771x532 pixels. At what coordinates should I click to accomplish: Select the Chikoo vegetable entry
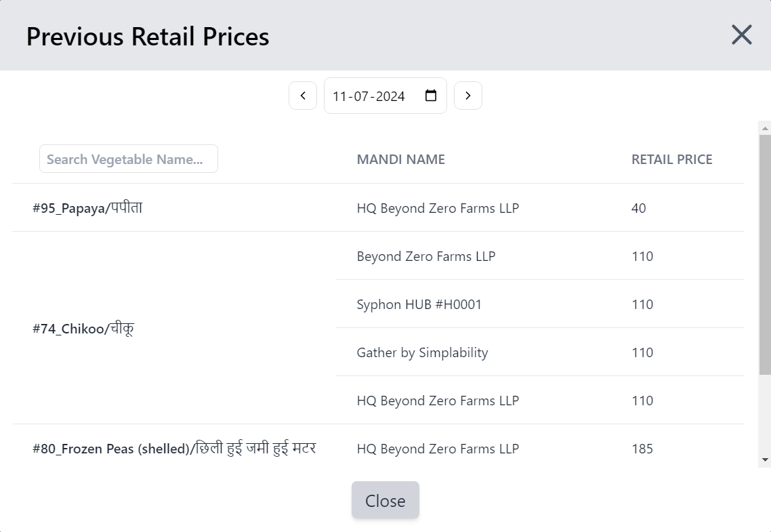[x=83, y=328]
